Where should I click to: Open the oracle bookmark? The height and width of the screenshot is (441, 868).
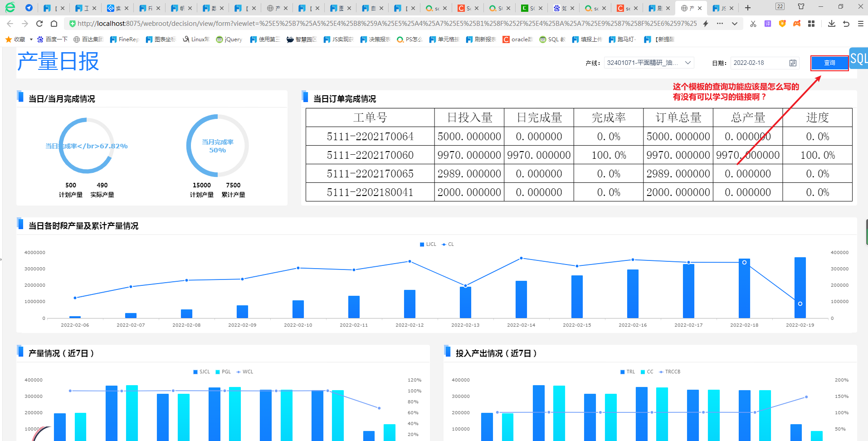point(517,39)
